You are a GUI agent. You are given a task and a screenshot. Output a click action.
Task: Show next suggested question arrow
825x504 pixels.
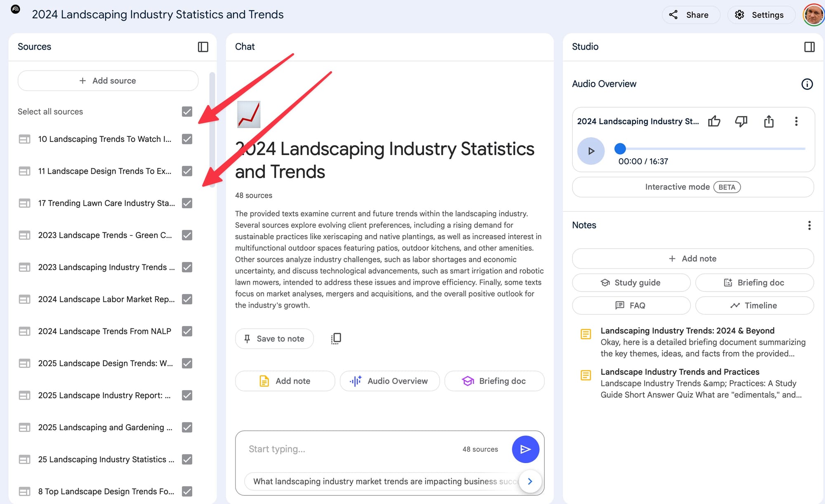click(530, 481)
